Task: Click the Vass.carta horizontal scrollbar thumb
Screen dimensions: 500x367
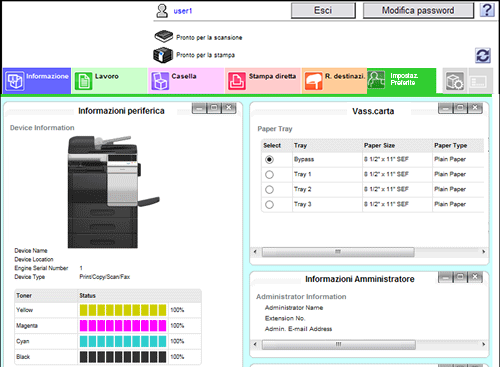Action: pos(338,252)
